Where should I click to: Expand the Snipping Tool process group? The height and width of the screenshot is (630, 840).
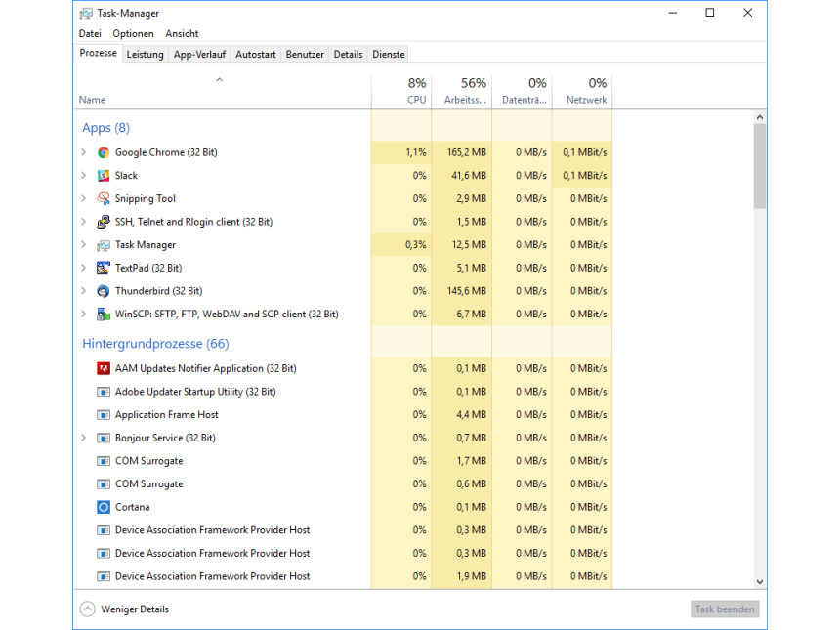(84, 198)
